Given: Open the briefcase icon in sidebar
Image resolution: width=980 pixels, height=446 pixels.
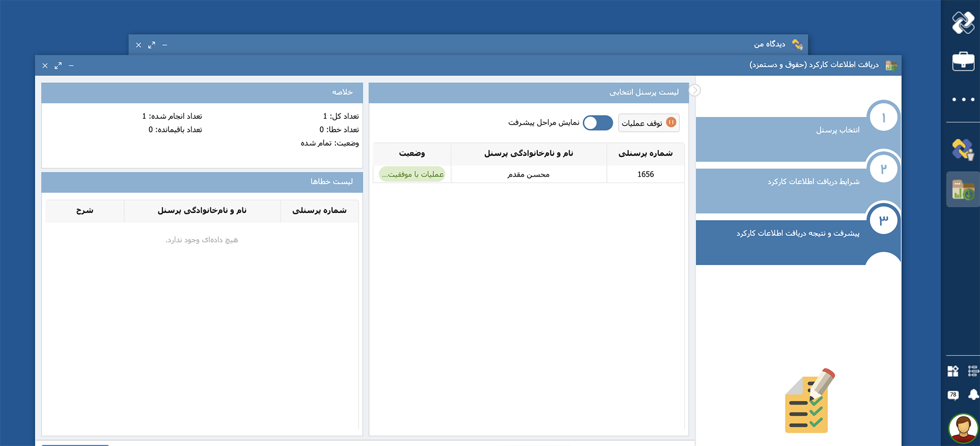Looking at the screenshot, I should click(x=963, y=61).
